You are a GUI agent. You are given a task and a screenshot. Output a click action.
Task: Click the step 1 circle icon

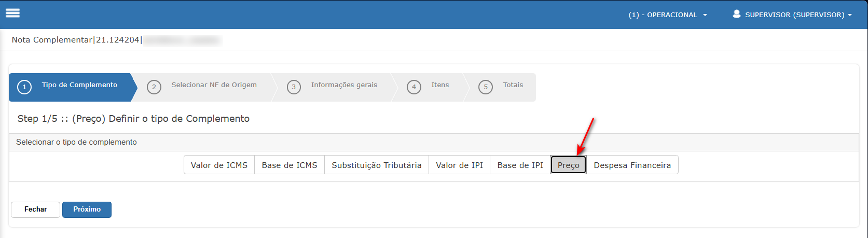[x=24, y=87]
